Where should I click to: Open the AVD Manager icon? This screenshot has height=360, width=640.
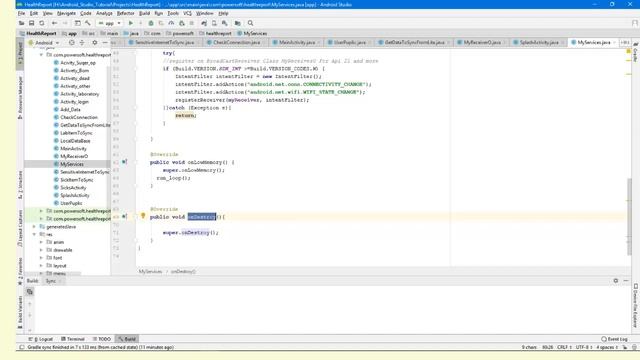point(214,23)
